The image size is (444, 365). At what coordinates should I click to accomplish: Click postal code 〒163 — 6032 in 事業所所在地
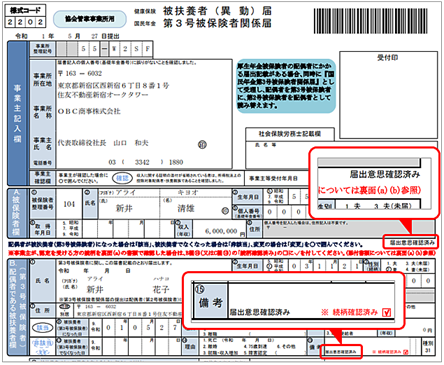tap(80, 73)
